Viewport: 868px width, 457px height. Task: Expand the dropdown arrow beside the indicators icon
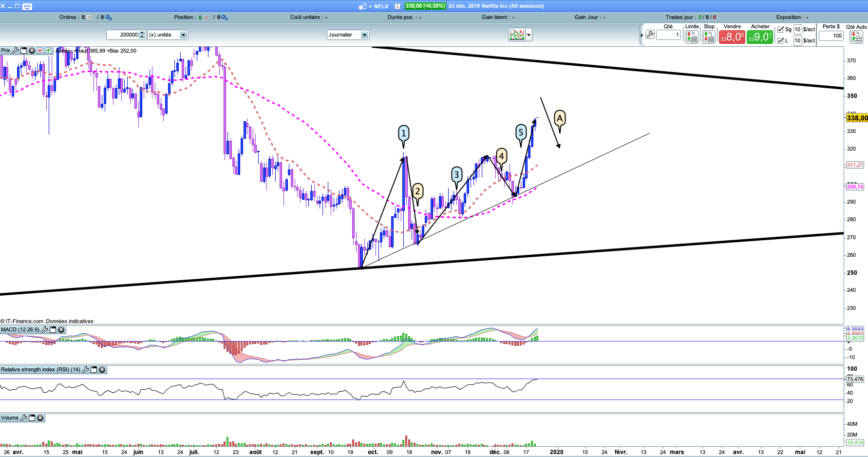point(528,35)
